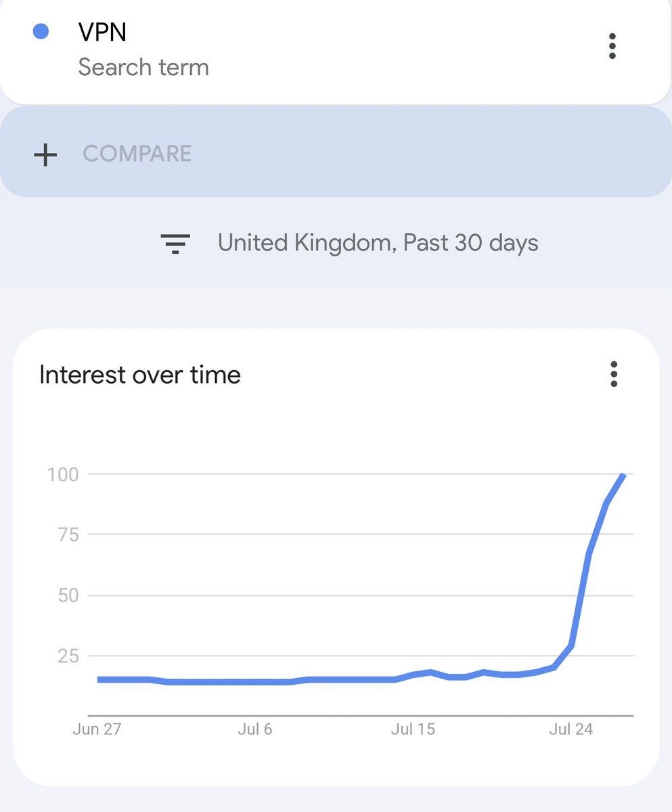
Task: Click the chart line's peak at 100
Action: (623, 476)
